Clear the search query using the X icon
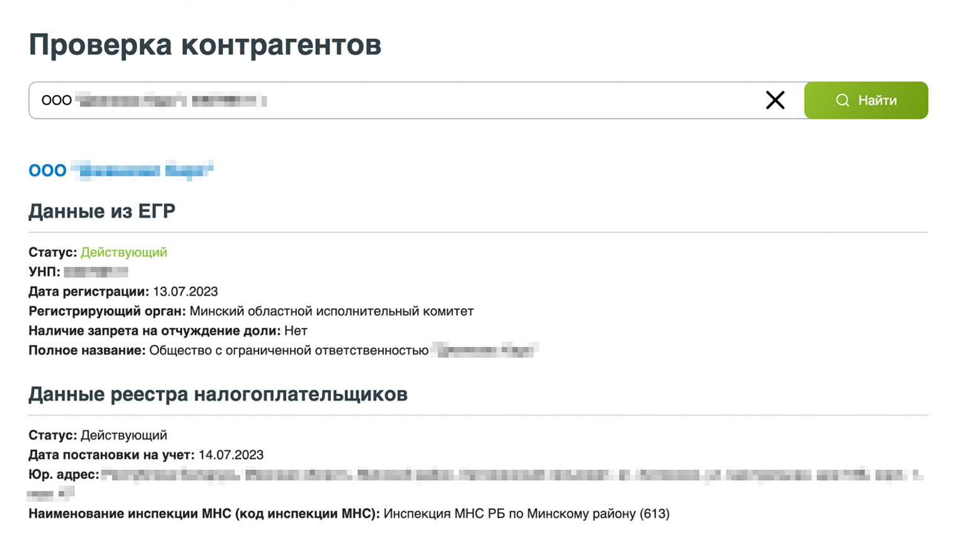The image size is (958, 560). point(775,100)
